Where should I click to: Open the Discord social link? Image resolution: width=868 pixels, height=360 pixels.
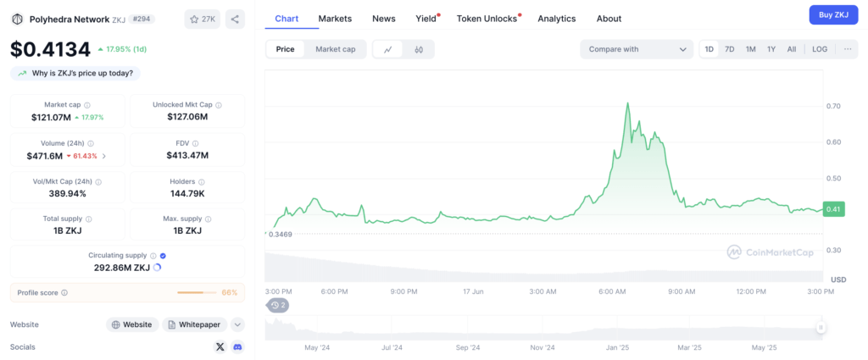(x=238, y=346)
